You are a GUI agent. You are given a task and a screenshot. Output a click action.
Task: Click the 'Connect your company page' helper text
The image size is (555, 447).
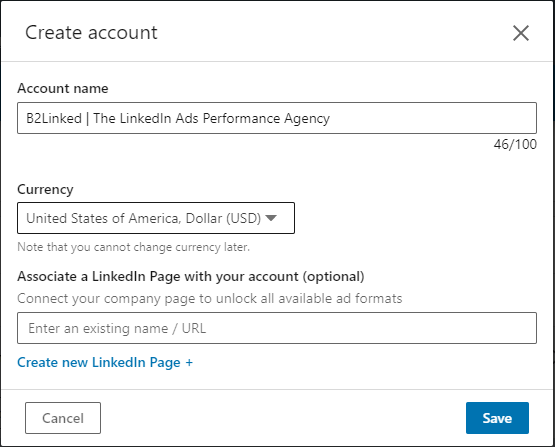click(210, 299)
